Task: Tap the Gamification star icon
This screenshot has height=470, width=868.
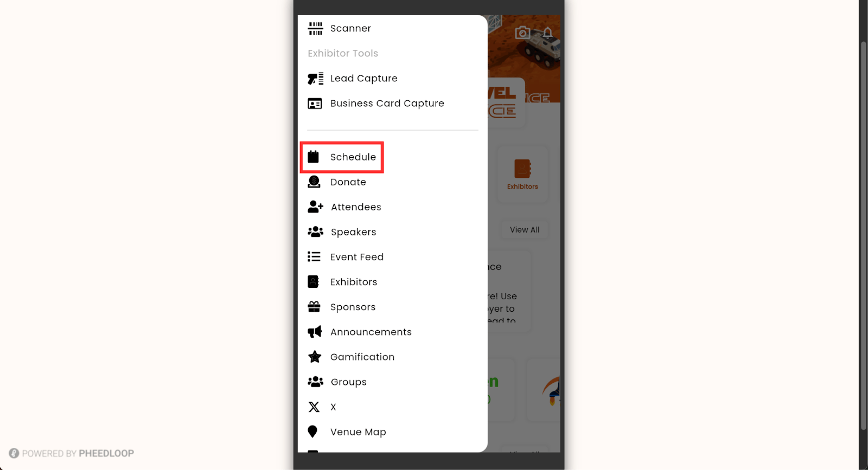Action: (x=315, y=357)
